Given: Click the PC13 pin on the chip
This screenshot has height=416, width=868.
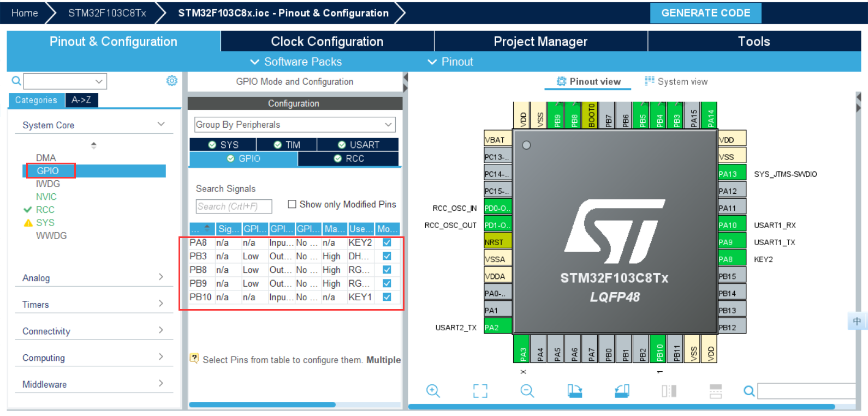Looking at the screenshot, I should pyautogui.click(x=498, y=157).
